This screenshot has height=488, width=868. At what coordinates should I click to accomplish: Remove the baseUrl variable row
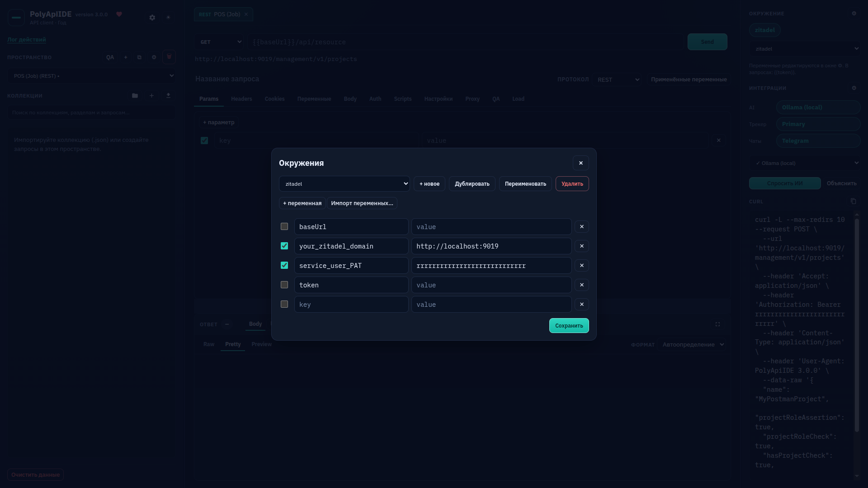coord(581,226)
